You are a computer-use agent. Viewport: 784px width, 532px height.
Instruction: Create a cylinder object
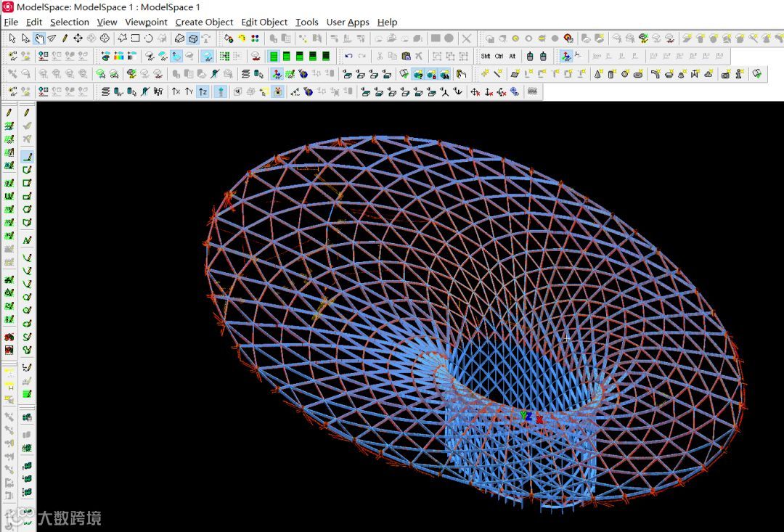pyautogui.click(x=611, y=74)
